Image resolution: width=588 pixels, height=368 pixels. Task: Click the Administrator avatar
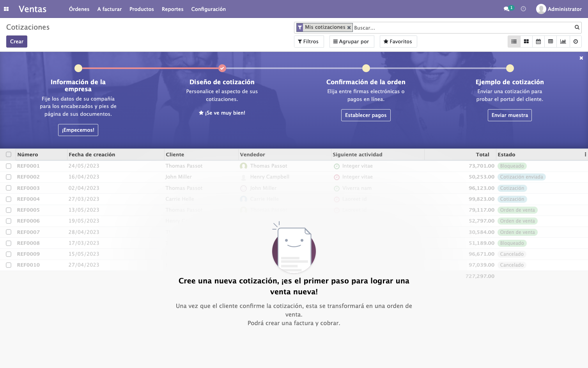tap(541, 9)
